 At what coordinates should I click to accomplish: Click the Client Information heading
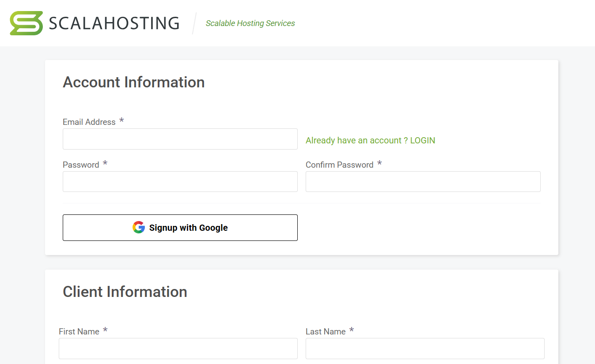pos(125,292)
